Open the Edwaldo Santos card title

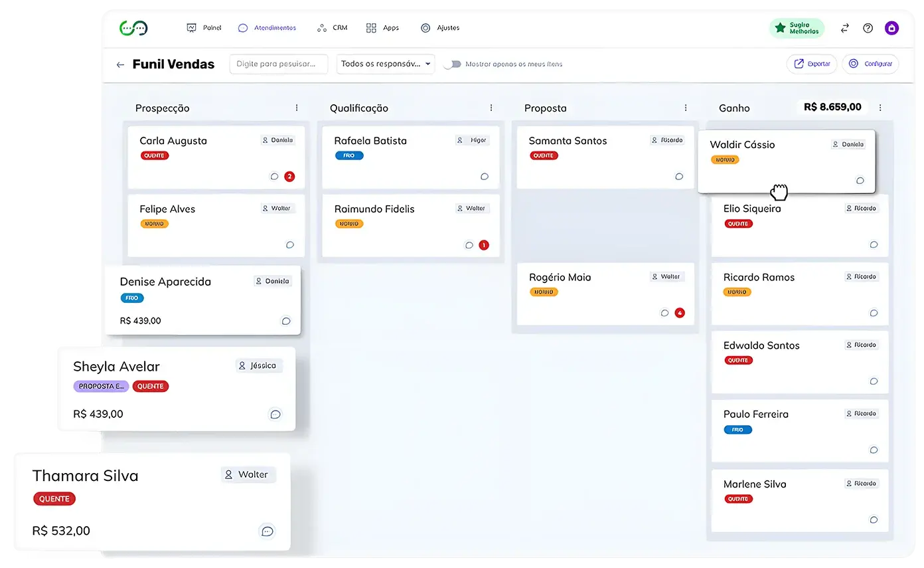tap(761, 345)
